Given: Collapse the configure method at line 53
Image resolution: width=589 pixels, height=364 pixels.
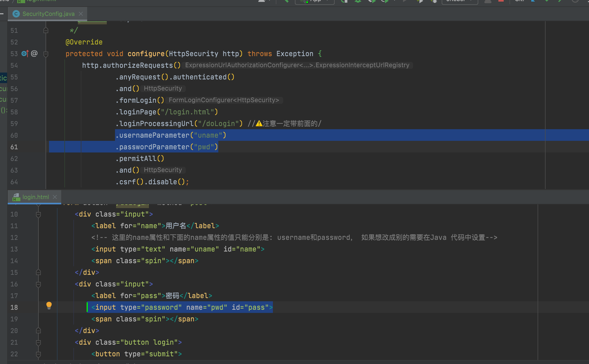Looking at the screenshot, I should 46,54.
